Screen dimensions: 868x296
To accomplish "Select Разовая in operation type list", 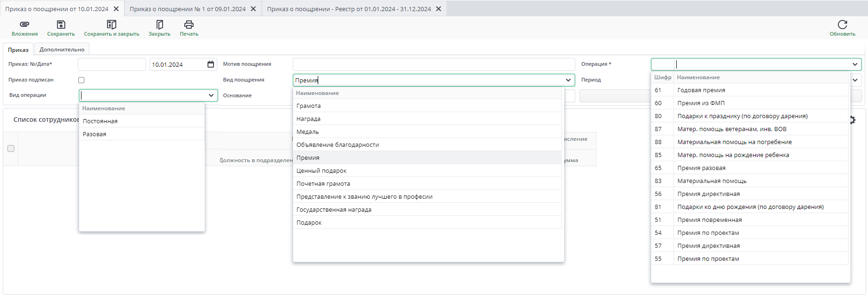I will 94,134.
